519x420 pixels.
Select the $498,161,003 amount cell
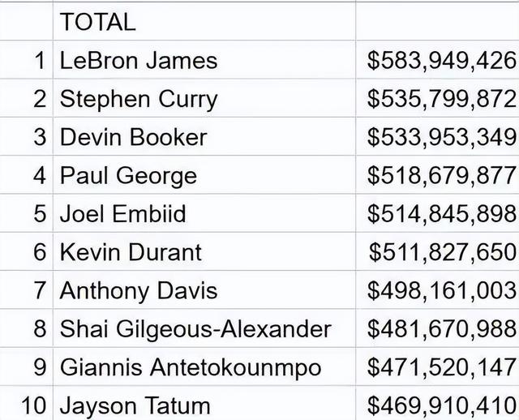coord(438,290)
